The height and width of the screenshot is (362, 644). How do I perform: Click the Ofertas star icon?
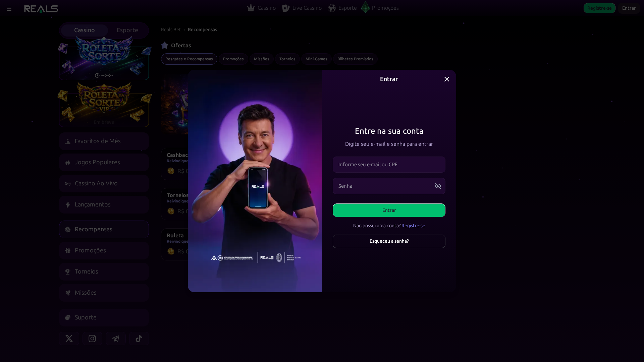165,45
